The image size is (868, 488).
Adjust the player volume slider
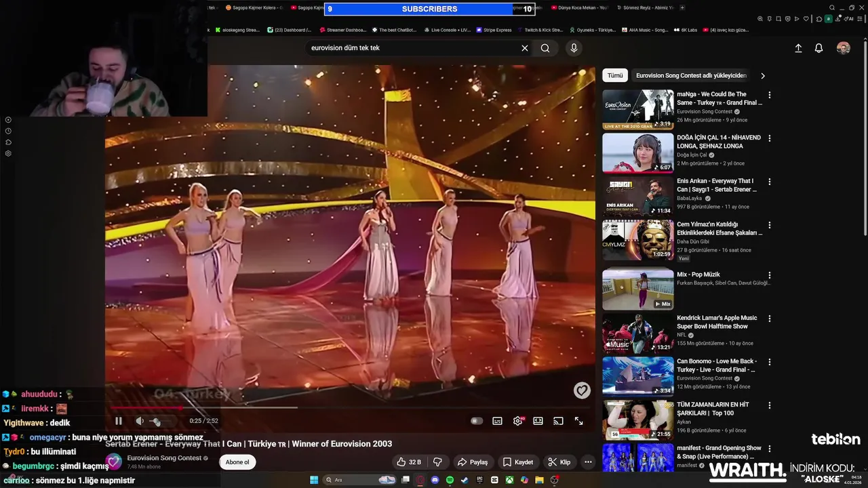click(x=161, y=422)
